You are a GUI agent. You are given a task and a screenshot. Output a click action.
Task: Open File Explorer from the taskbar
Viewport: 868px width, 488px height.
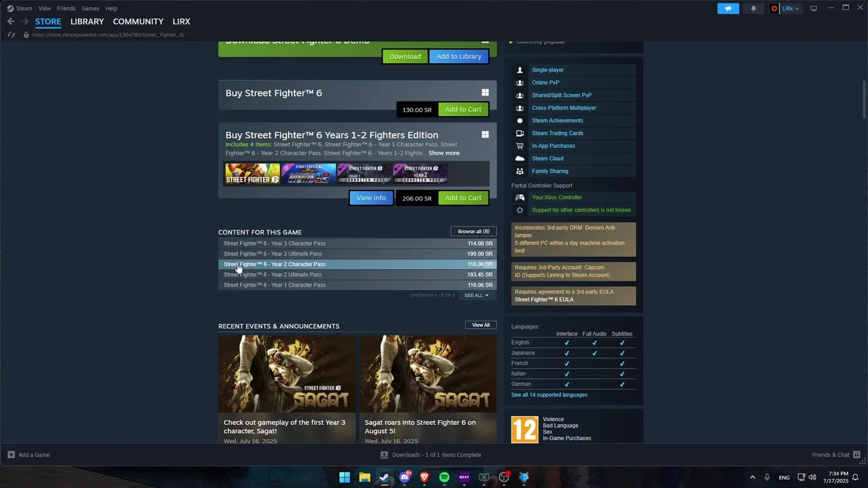tap(364, 477)
